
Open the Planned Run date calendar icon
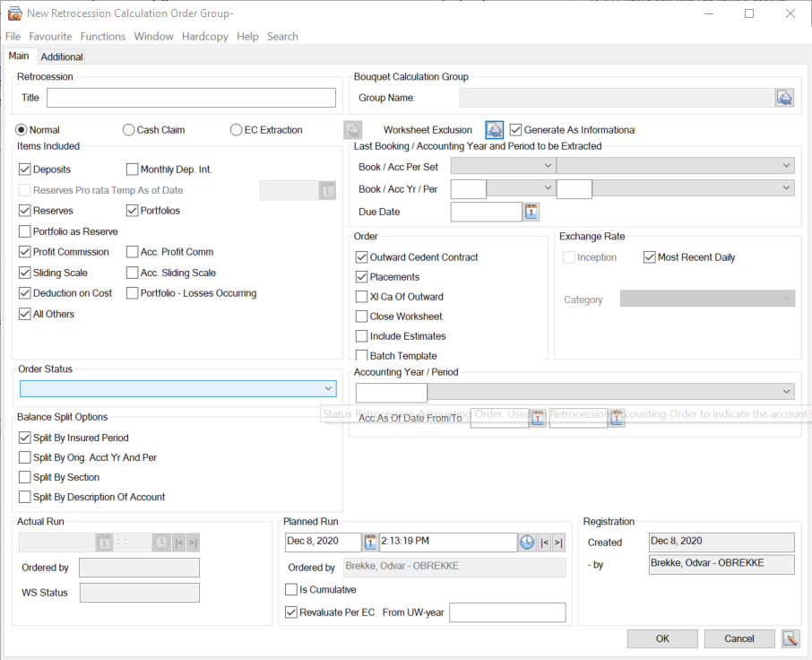(x=371, y=542)
